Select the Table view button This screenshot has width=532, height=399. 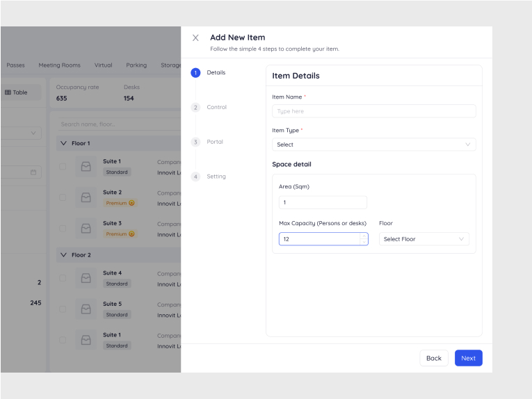pos(20,92)
